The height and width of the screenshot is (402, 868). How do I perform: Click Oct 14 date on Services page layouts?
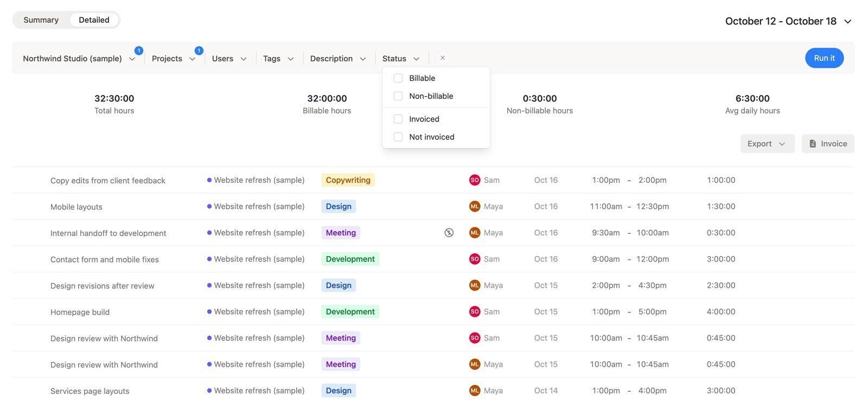[x=546, y=391]
